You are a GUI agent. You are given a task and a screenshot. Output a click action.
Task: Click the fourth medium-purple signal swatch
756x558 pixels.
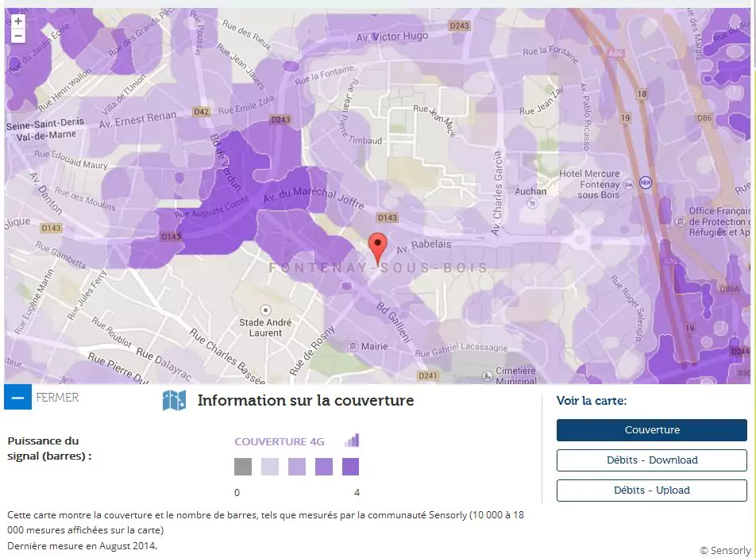click(324, 467)
